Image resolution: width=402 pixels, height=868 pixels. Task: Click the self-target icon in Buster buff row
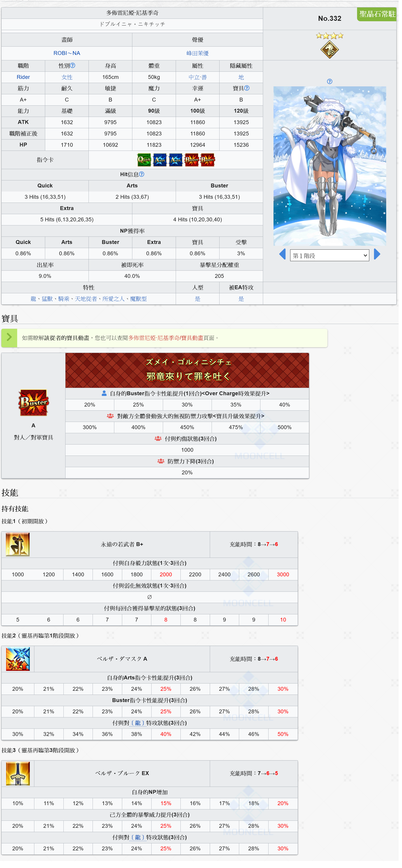pos(105,396)
